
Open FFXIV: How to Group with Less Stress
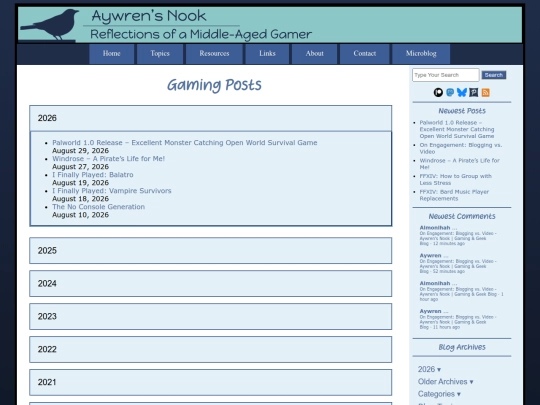(455, 179)
